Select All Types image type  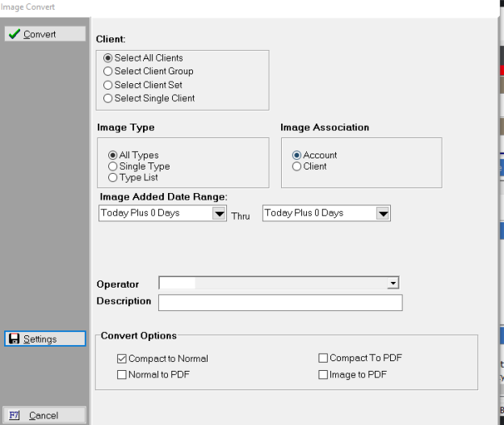[x=112, y=155]
